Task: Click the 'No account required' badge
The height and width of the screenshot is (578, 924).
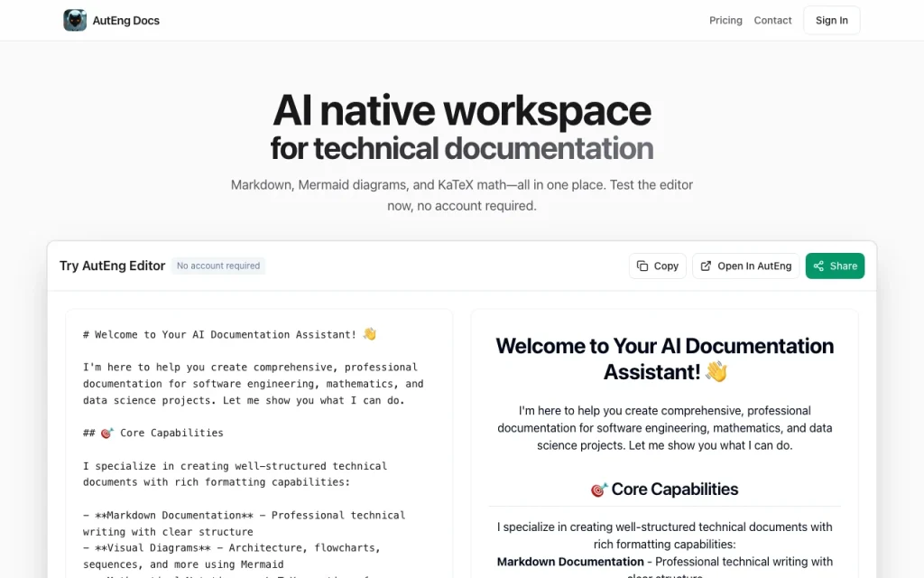Action: pos(218,266)
